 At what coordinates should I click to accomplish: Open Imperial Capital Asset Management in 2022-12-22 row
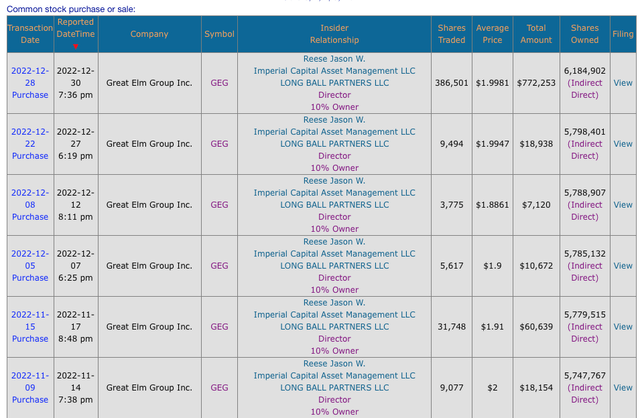pyautogui.click(x=334, y=132)
